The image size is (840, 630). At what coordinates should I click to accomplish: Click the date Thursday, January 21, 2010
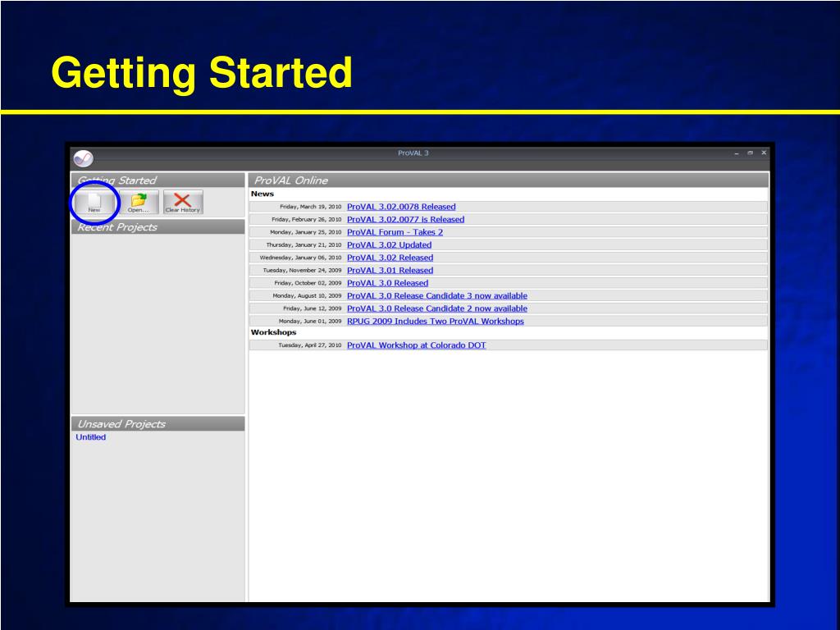tap(304, 244)
